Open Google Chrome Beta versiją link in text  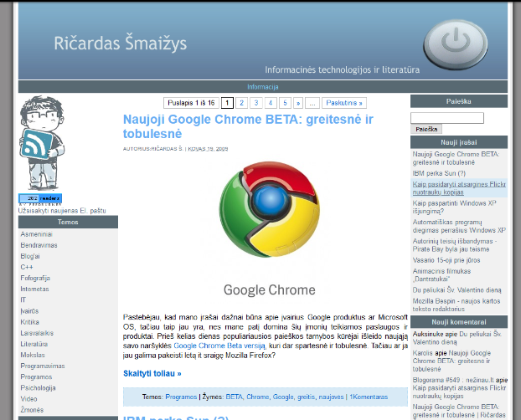tap(219, 346)
